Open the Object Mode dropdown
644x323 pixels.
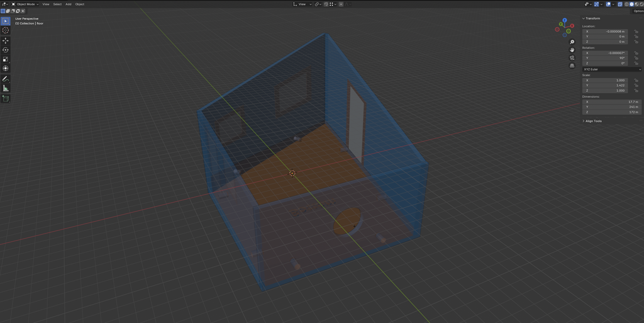click(x=25, y=4)
